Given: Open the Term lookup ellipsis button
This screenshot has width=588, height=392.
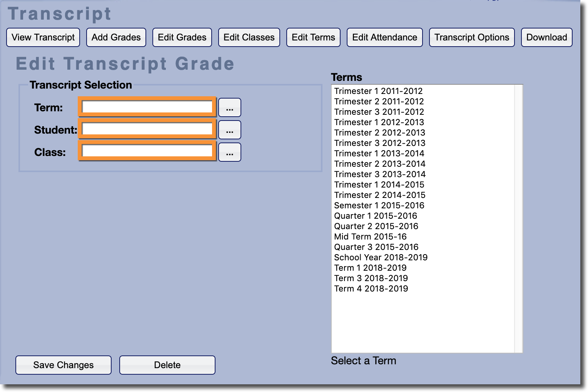Looking at the screenshot, I should coord(229,107).
